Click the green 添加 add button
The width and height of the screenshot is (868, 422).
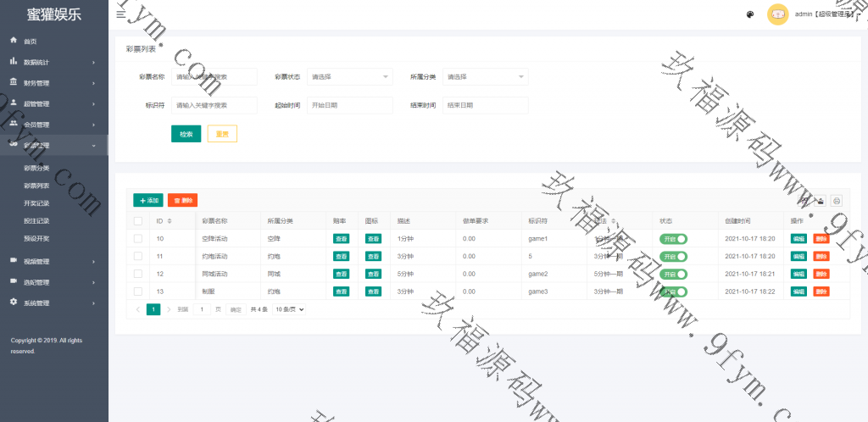(x=148, y=201)
